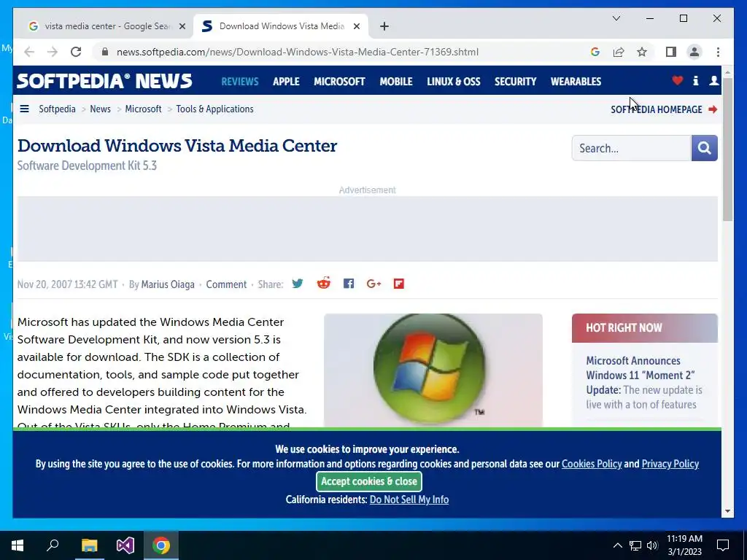Share this page using the share icon
Viewport: 747px width, 560px height.
tap(619, 52)
